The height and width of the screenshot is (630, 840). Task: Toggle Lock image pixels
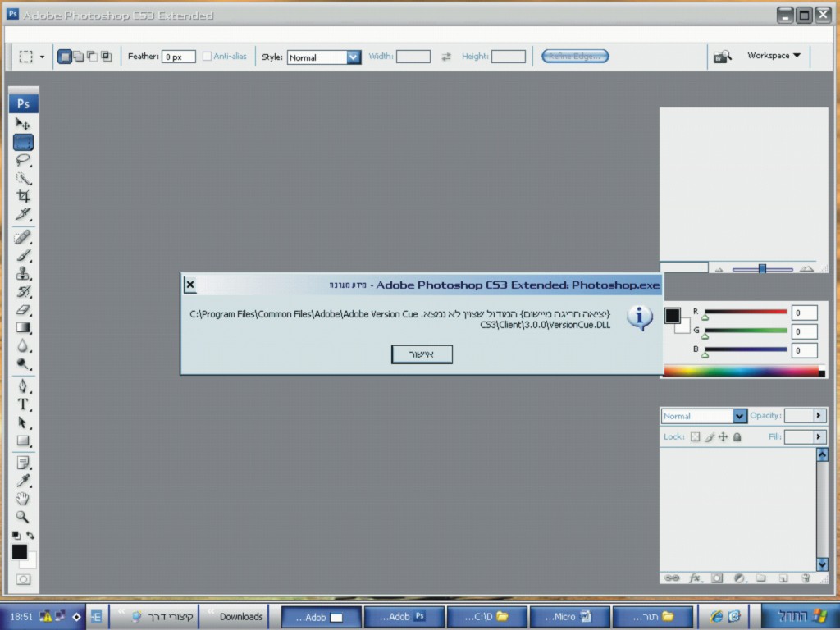(710, 436)
